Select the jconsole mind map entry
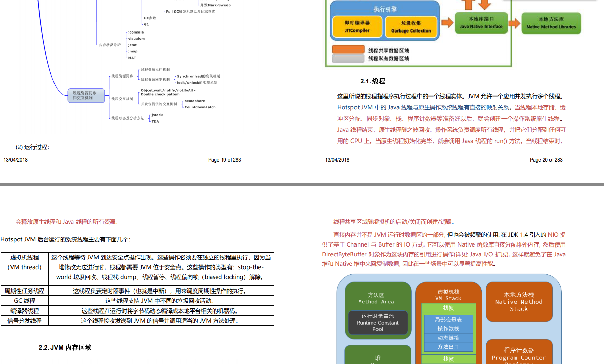The image size is (604, 364). click(x=136, y=32)
